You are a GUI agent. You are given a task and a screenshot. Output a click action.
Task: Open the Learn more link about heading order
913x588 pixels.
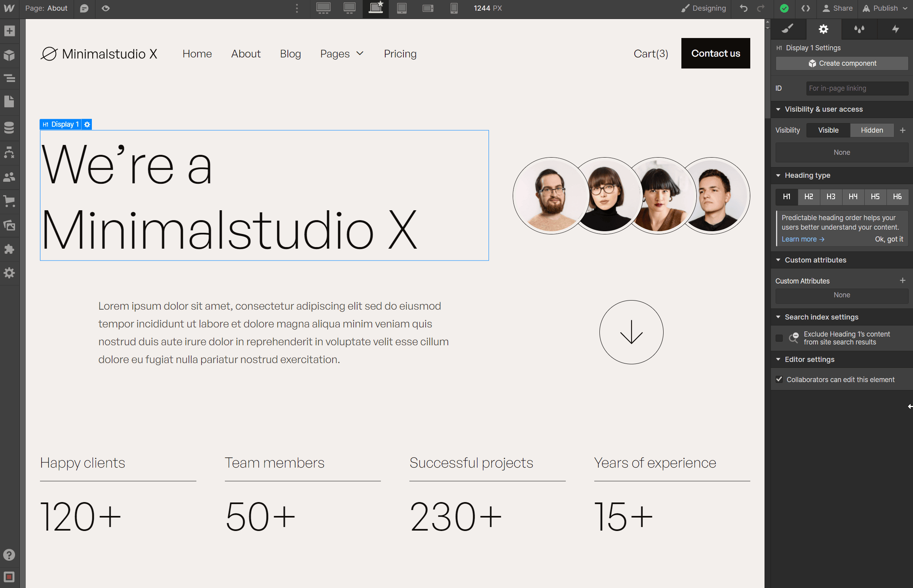tap(803, 239)
